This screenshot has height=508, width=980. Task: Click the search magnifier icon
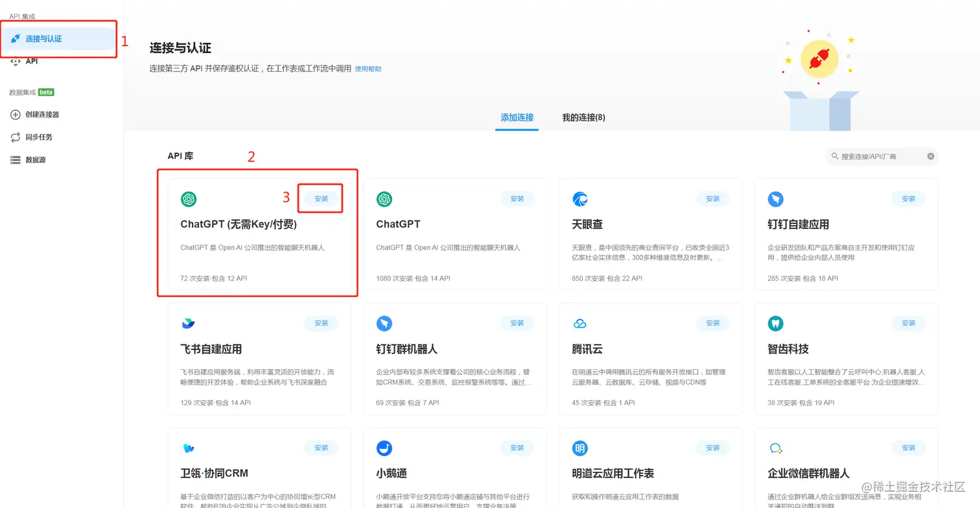pos(835,156)
